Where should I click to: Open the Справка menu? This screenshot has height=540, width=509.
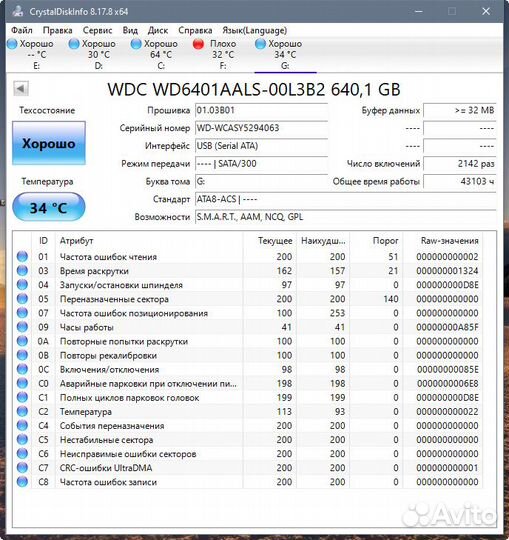point(195,30)
